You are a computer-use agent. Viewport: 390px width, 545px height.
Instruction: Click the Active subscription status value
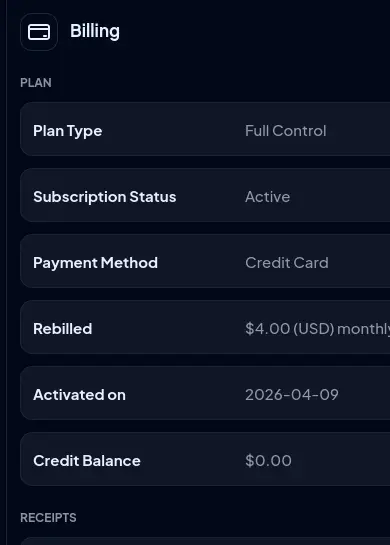pyautogui.click(x=267, y=197)
